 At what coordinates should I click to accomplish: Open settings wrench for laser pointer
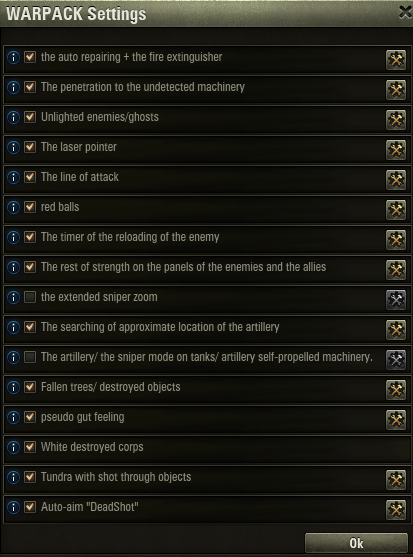(x=396, y=150)
